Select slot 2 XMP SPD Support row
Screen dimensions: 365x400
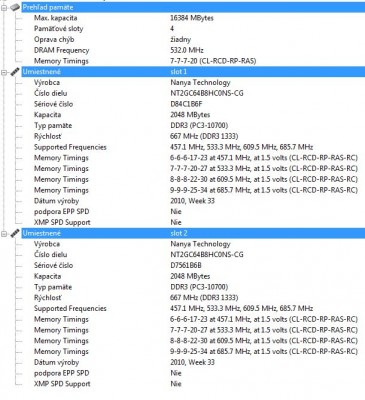coord(193,384)
